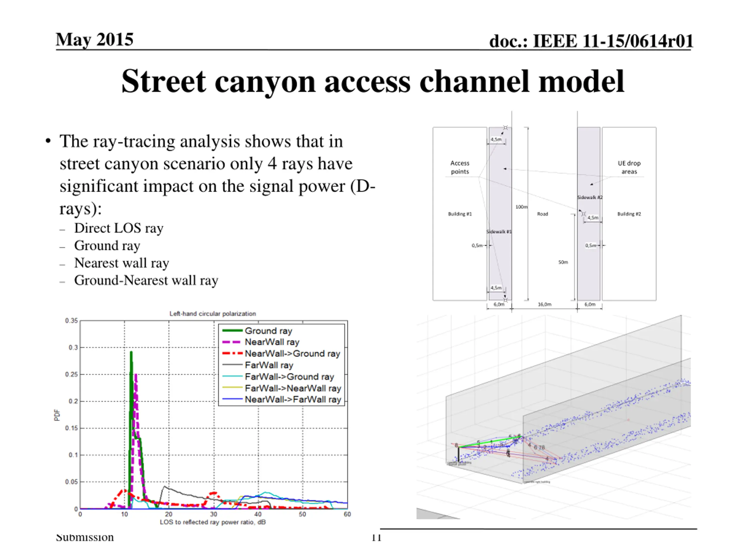Select the Ground-Nearest wall ray bullet
The width and height of the screenshot is (747, 560).
coord(146,281)
